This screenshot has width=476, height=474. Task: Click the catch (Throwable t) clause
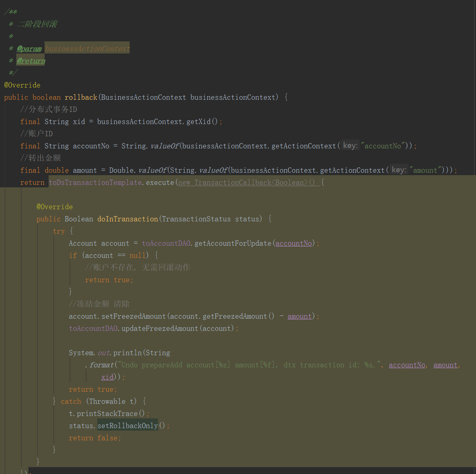pos(99,401)
